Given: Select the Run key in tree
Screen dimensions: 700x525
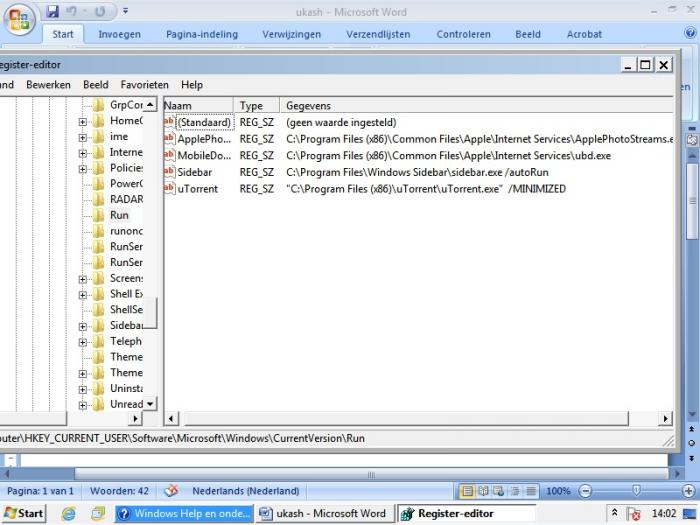Looking at the screenshot, I should [x=119, y=215].
